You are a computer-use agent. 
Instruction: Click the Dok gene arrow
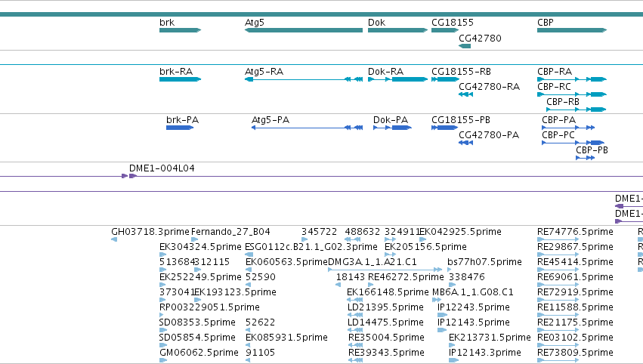pyautogui.click(x=397, y=30)
